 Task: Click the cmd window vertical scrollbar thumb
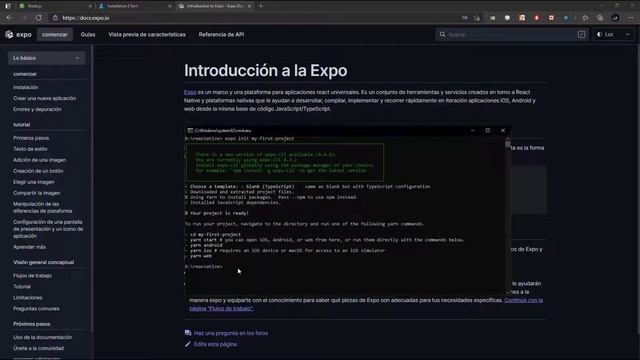[507, 144]
